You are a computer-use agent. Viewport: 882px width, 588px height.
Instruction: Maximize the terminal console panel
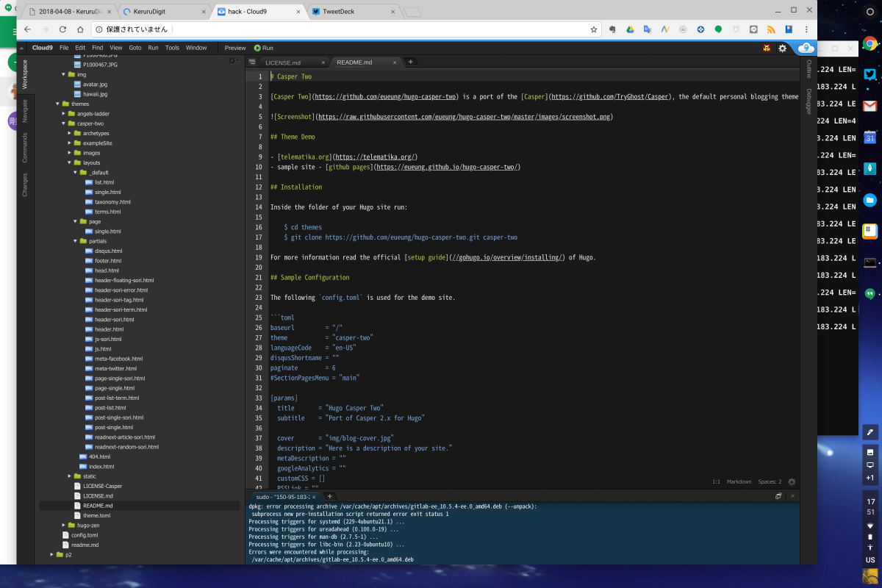778,497
